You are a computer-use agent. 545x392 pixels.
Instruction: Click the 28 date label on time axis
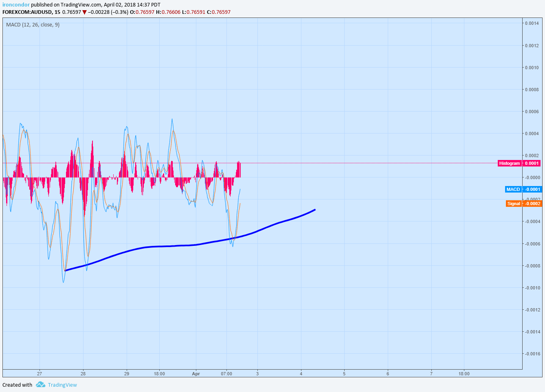pos(83,374)
